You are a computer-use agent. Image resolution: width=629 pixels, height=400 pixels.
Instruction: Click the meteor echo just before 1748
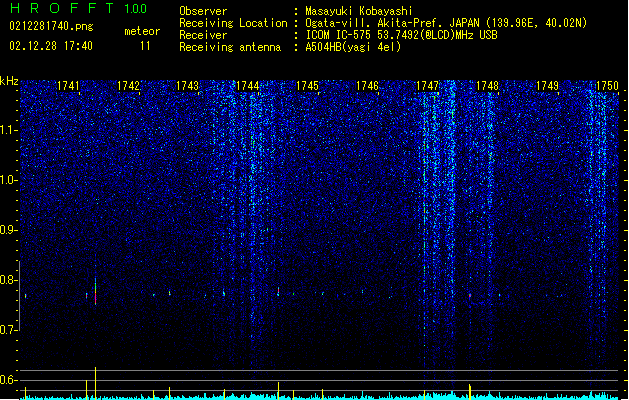(x=470, y=296)
